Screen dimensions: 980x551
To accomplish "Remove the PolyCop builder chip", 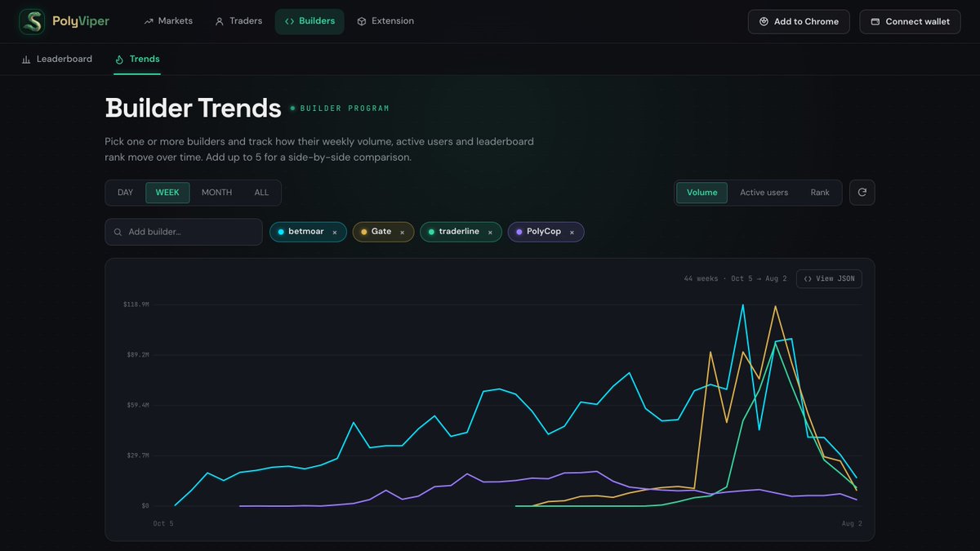I will (x=572, y=233).
